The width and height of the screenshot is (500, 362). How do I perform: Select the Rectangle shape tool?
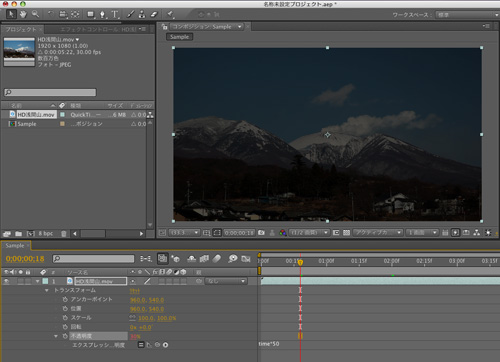[91, 14]
